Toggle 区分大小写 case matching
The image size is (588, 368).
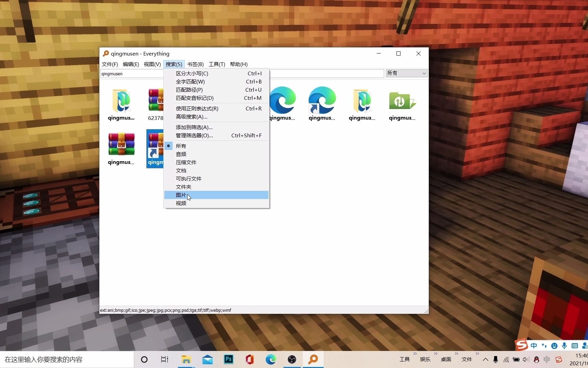tap(216, 73)
